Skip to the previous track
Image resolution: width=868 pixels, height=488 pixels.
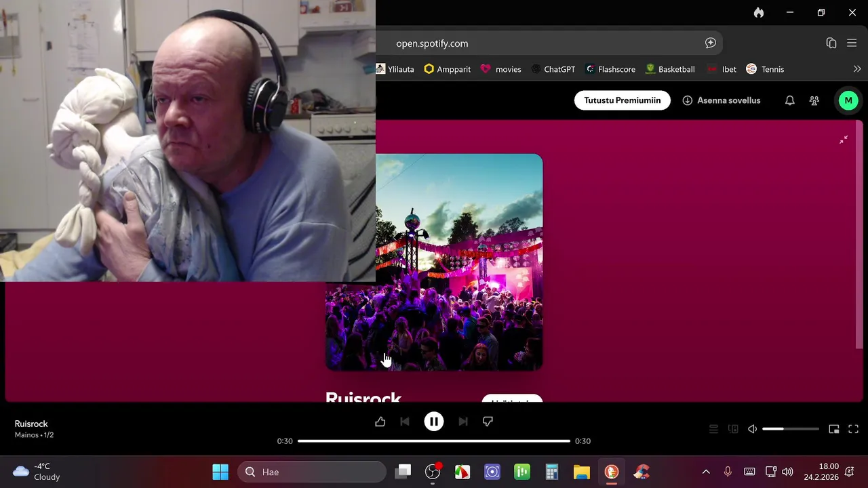tap(405, 422)
